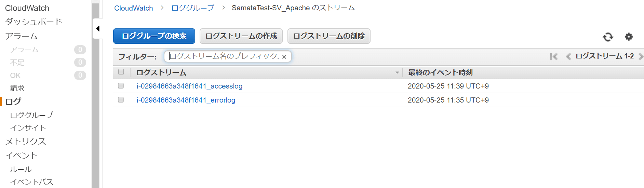The image size is (644, 188).
Task: Sort by the ログストリーム column arrow
Action: coord(397,72)
